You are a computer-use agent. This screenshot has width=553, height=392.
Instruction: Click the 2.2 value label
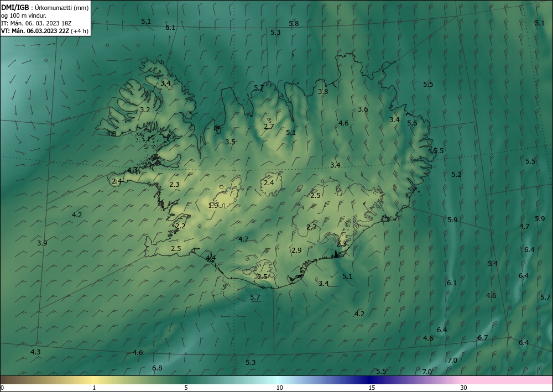[181, 226]
